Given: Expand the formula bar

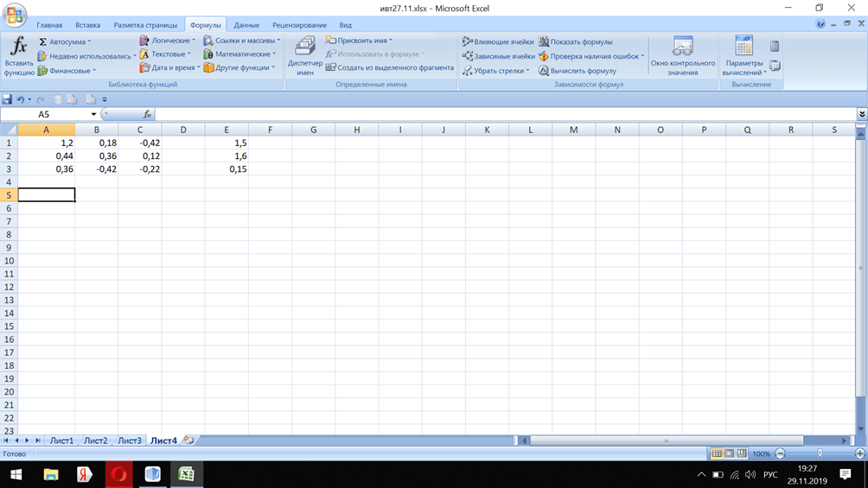Looking at the screenshot, I should [x=862, y=114].
